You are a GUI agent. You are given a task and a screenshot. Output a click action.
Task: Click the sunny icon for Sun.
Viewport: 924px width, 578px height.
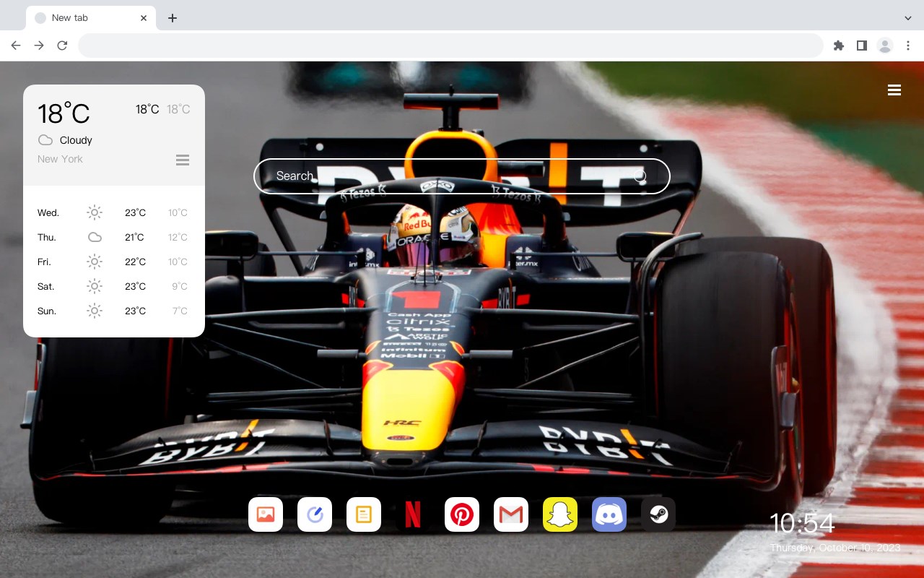point(95,311)
